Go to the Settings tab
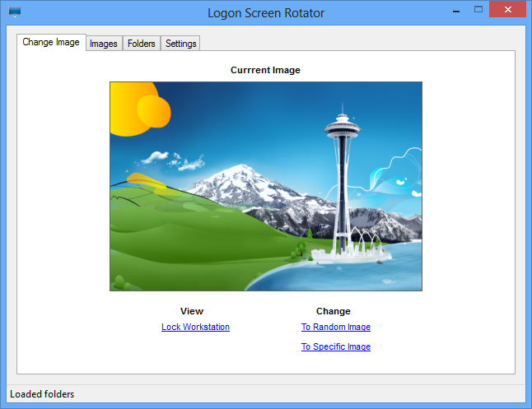Image resolution: width=532 pixels, height=409 pixels. (180, 44)
